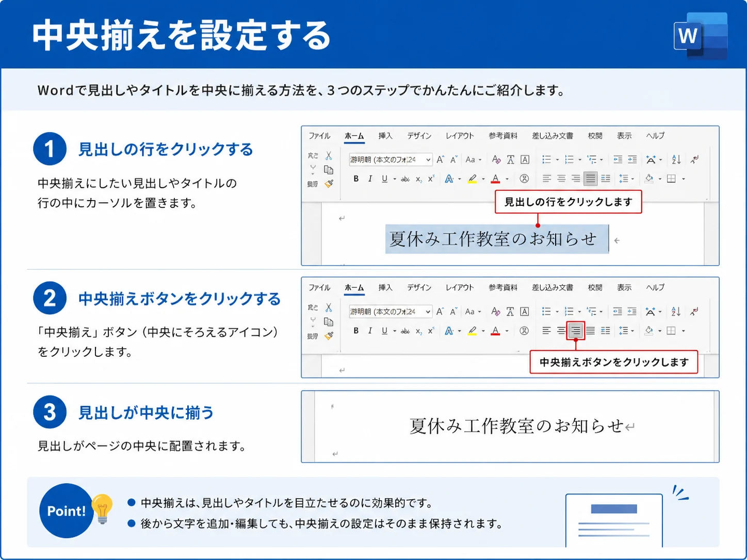747x560 pixels.
Task: Open the font name combo box in step 2 ribbon
Action: coord(391,311)
